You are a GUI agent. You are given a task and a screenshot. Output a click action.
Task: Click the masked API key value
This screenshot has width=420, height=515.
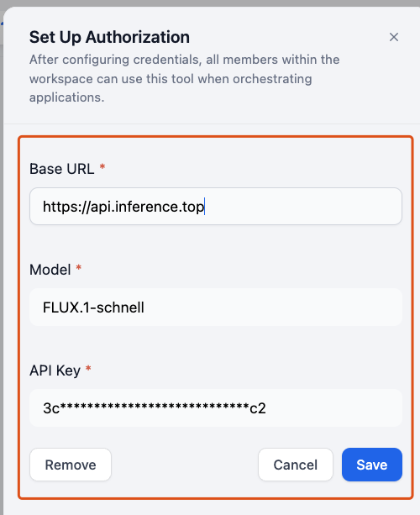155,408
